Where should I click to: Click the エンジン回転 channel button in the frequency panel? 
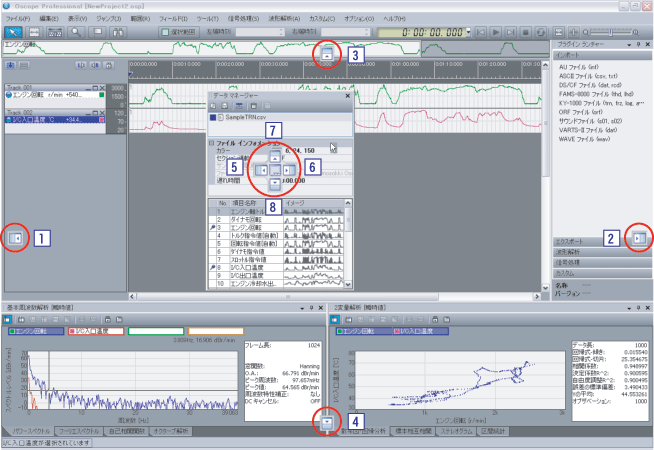tap(36, 331)
